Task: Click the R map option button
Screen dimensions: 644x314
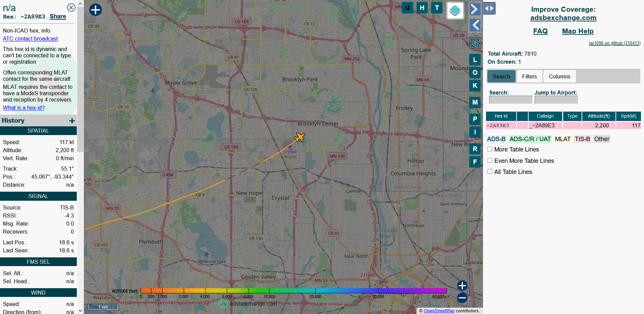Action: [x=475, y=149]
